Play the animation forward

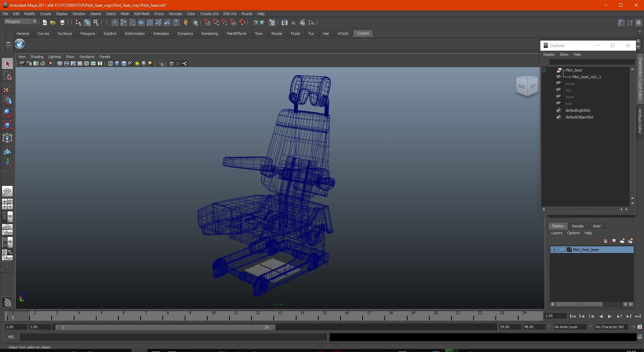coord(610,316)
